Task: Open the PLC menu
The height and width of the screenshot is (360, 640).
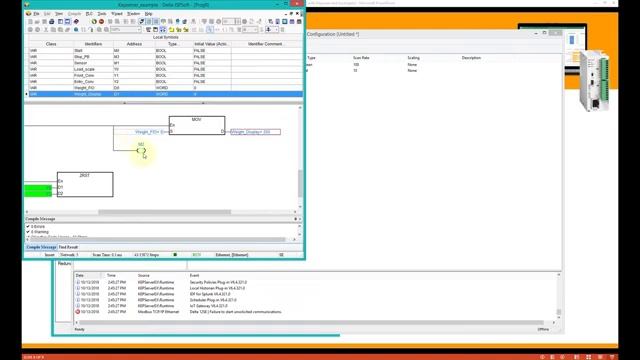Action: tap(89, 13)
